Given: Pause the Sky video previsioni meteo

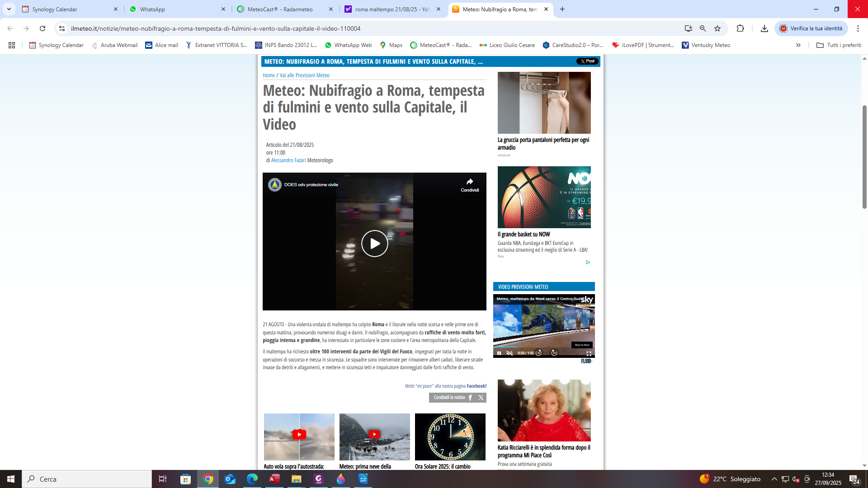Looking at the screenshot, I should coord(500,353).
